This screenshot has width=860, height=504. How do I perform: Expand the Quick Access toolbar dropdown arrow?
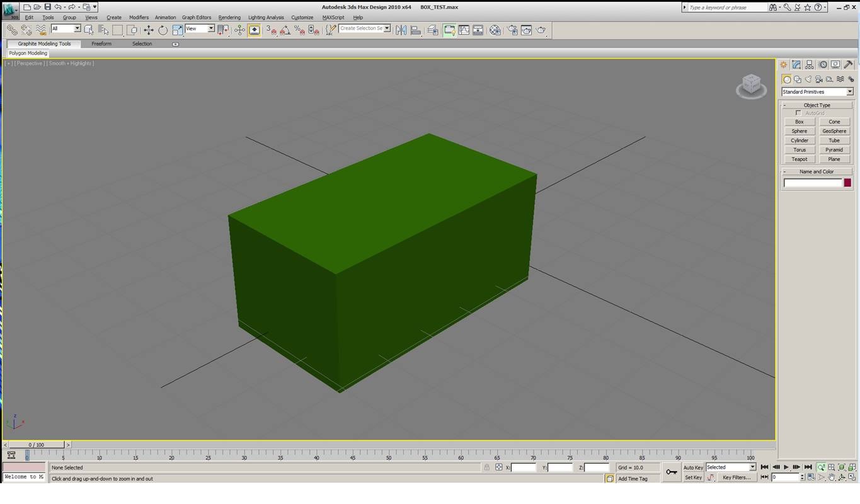coord(95,7)
